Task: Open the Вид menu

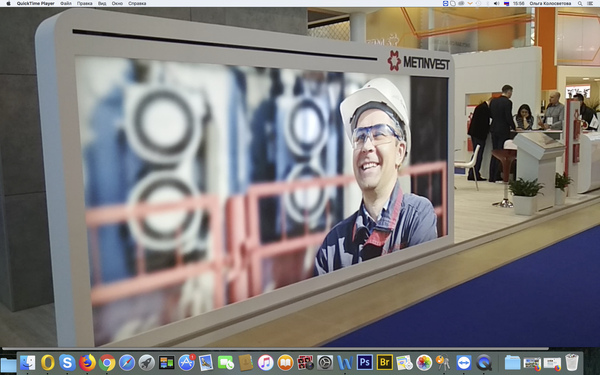Action: tap(102, 3)
